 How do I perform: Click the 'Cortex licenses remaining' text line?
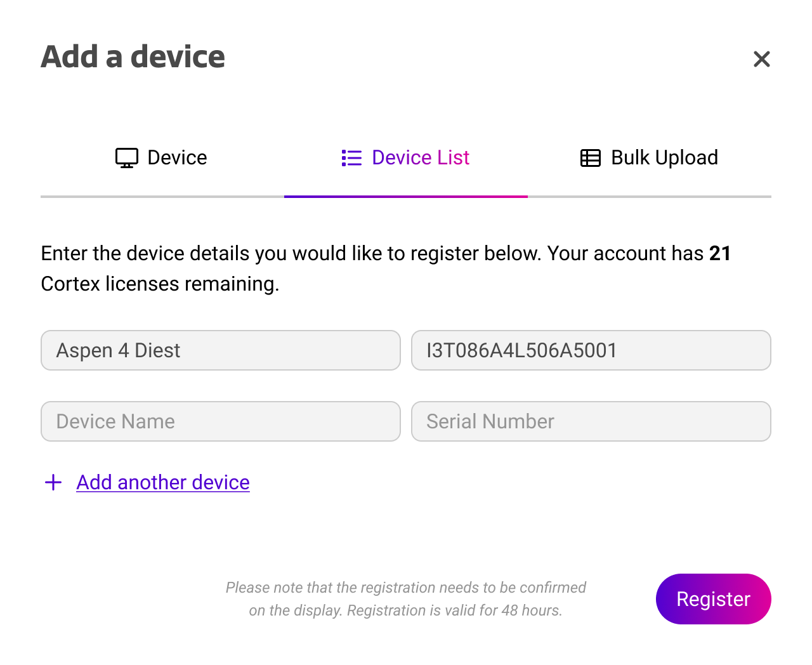click(160, 284)
